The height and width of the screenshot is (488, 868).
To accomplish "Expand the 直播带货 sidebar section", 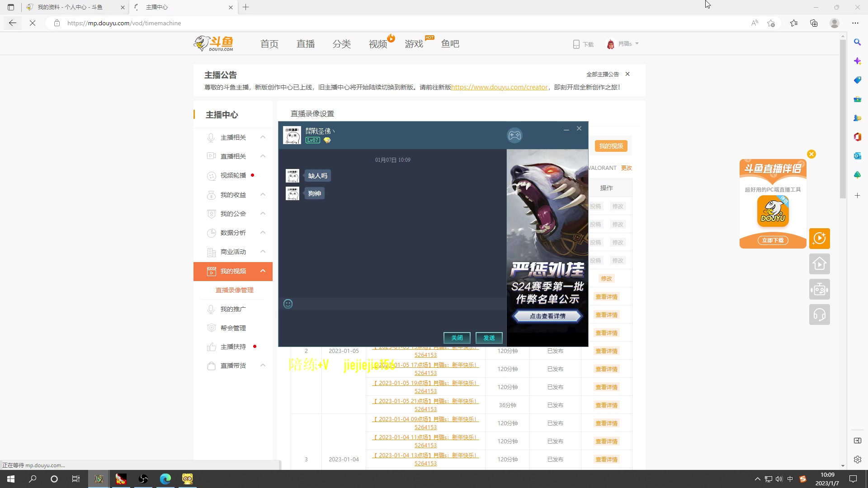I will [x=263, y=366].
